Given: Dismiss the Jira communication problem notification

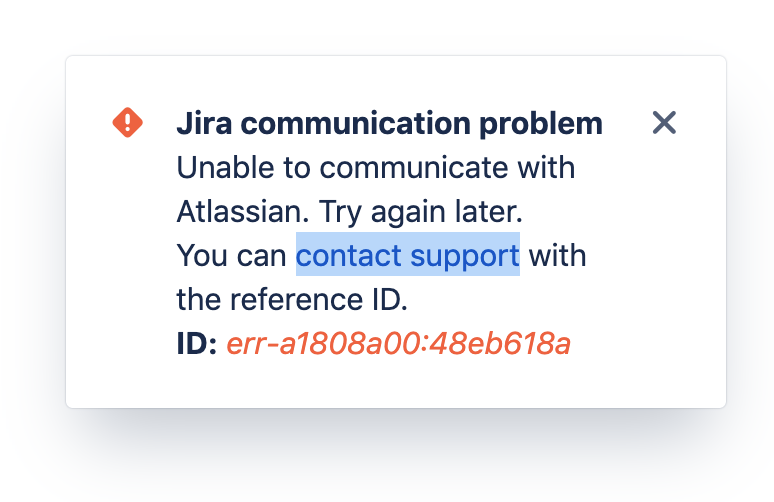Looking at the screenshot, I should click(x=664, y=122).
